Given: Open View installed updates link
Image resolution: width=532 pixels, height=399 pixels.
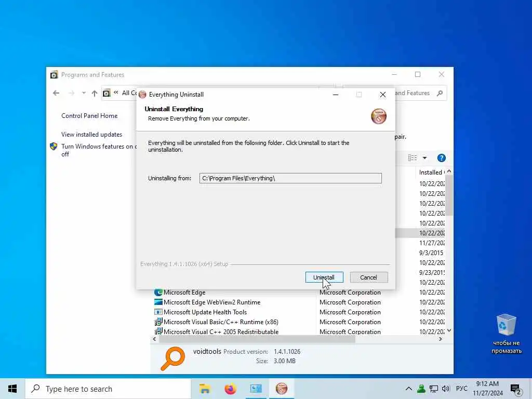Looking at the screenshot, I should (x=91, y=135).
